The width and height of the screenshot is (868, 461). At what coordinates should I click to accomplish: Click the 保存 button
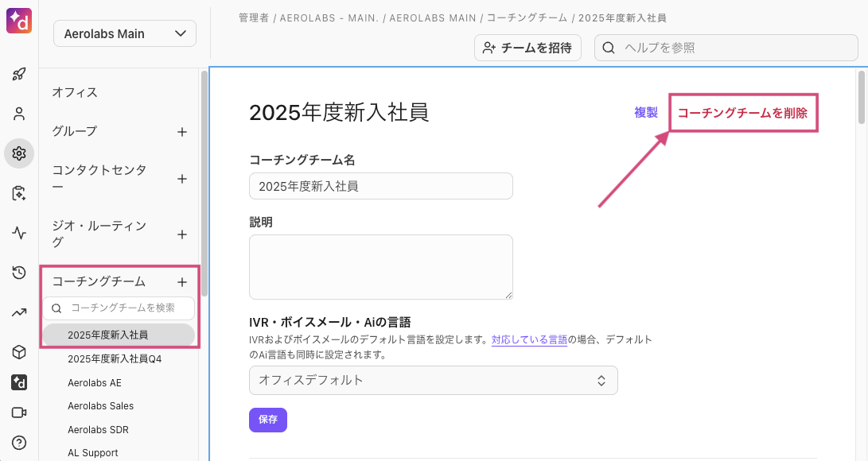[268, 420]
